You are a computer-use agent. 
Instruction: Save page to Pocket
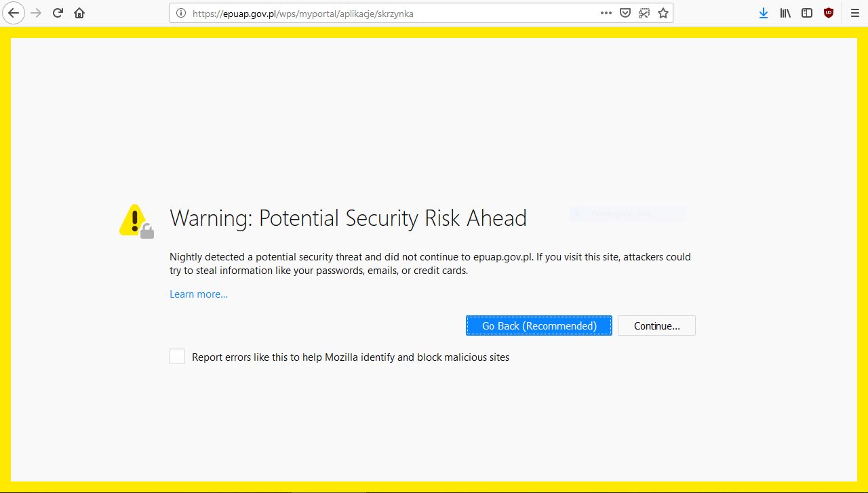tap(625, 13)
